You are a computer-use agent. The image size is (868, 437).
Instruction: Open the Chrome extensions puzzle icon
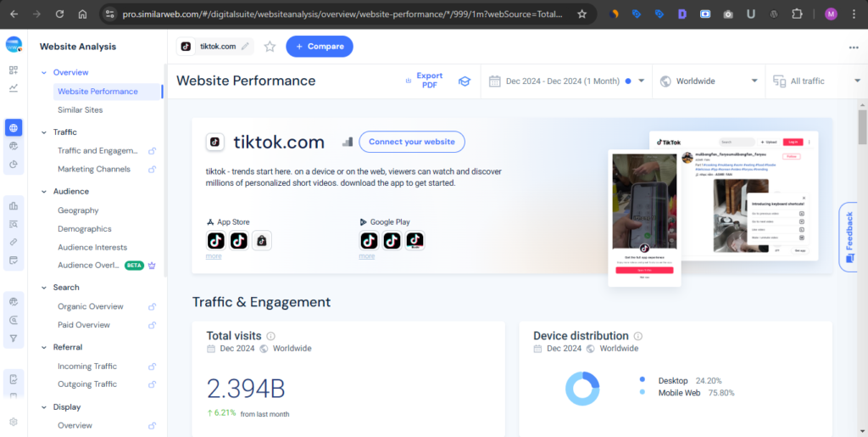pos(797,14)
